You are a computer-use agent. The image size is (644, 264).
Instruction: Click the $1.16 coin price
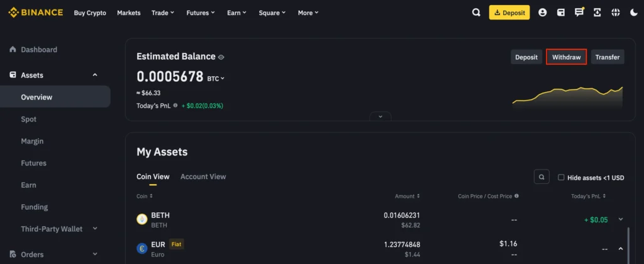(508, 243)
